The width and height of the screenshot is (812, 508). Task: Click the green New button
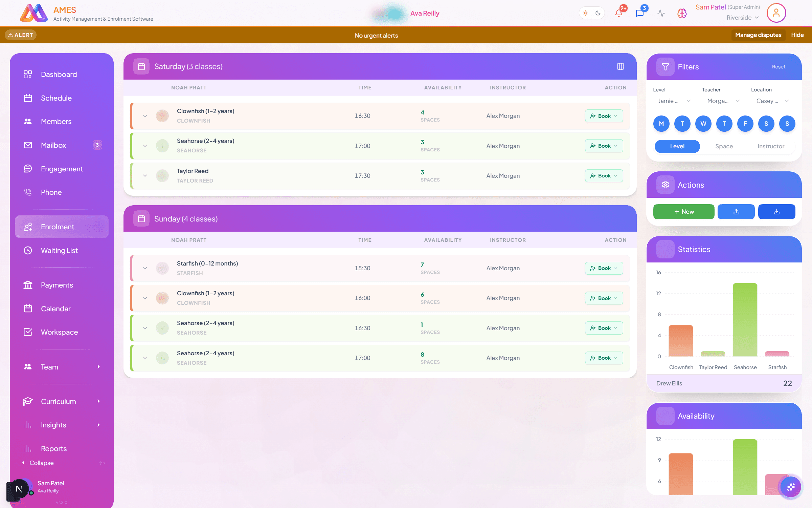[683, 212]
